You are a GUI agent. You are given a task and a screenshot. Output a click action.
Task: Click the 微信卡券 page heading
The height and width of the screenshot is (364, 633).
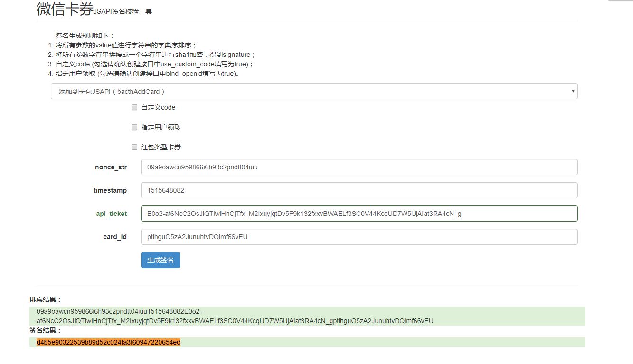[x=65, y=9]
